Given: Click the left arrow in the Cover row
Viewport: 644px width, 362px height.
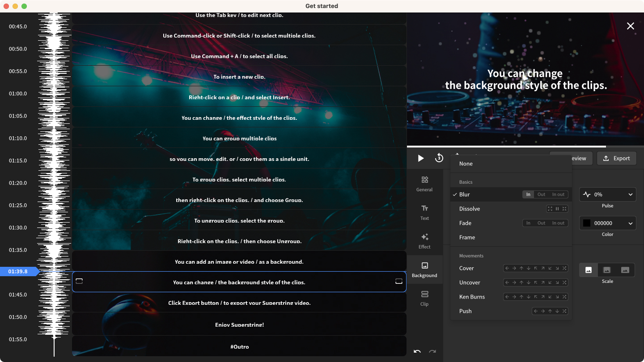Looking at the screenshot, I should pos(507,268).
